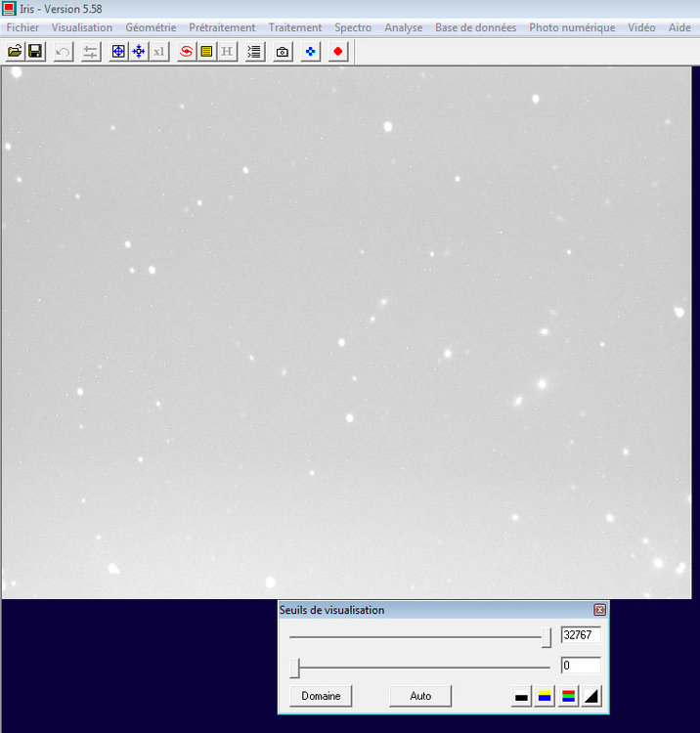700x733 pixels.
Task: Open the Photo numérique menu
Action: [x=572, y=27]
